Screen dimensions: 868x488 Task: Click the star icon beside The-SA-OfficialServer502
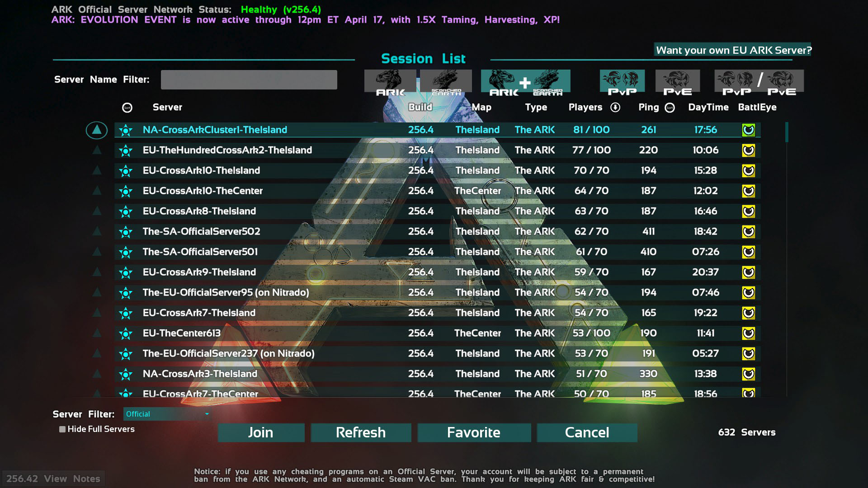pyautogui.click(x=126, y=232)
